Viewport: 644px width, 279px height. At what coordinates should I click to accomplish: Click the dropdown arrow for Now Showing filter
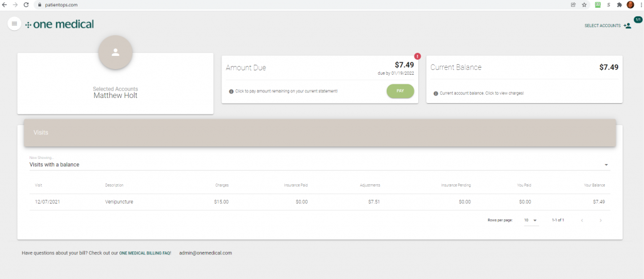click(606, 165)
